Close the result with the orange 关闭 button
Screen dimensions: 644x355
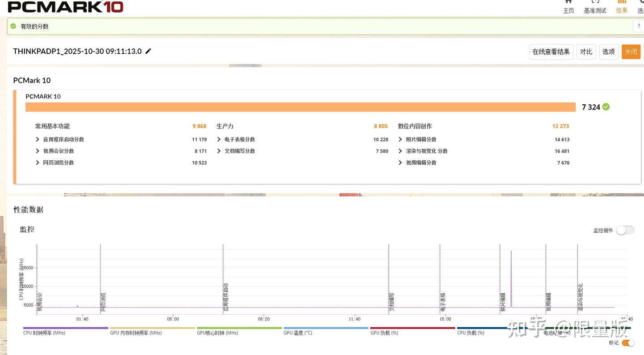pyautogui.click(x=631, y=51)
